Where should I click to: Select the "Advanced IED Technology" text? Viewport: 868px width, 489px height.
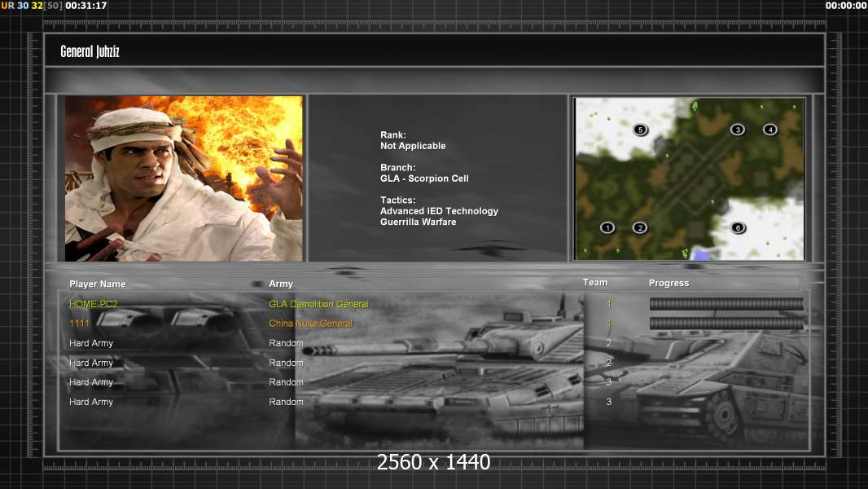point(439,211)
